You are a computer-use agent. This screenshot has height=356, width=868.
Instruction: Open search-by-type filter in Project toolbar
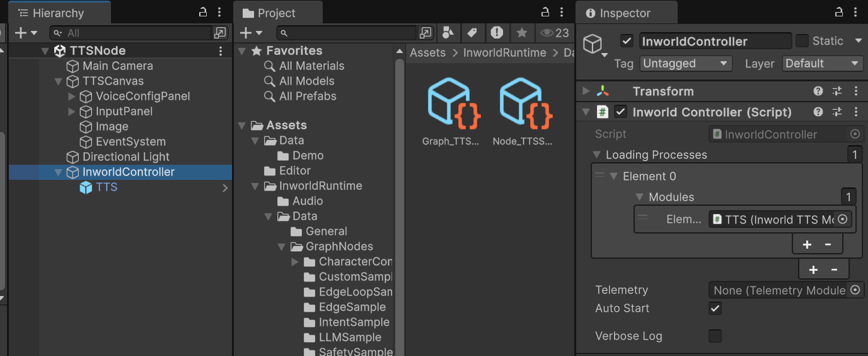click(448, 33)
